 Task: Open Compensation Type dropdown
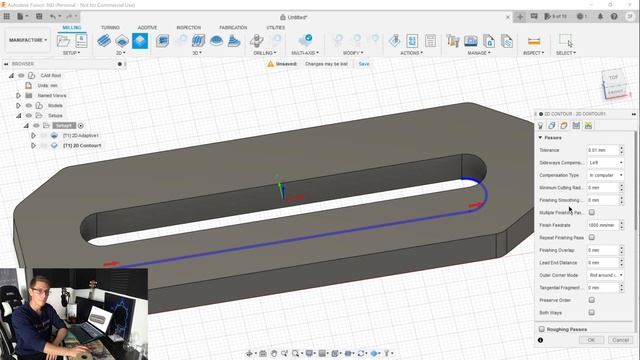pos(605,175)
